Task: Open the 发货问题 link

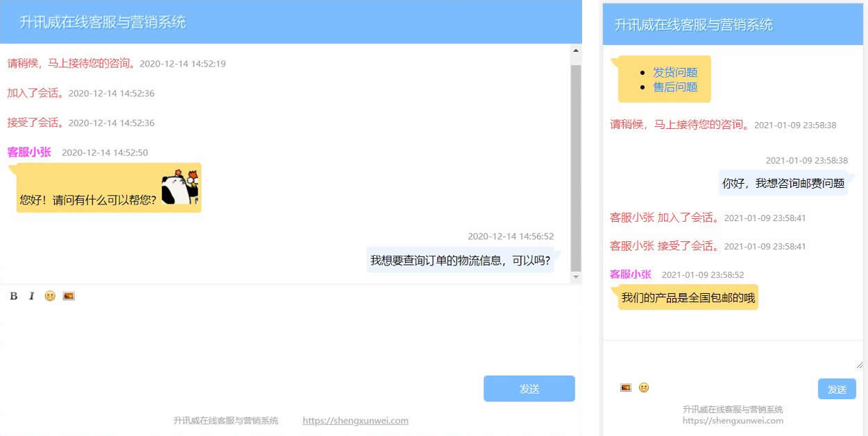Action: (x=675, y=72)
